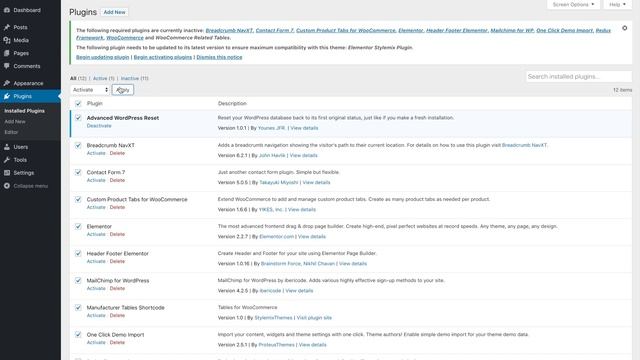640x360 pixels.
Task: Expand the Screen Options panel
Action: [573, 4]
